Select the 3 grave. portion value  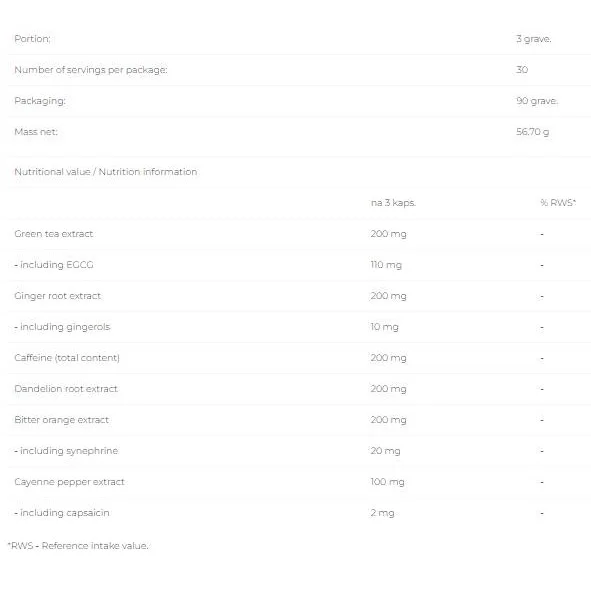coord(533,39)
